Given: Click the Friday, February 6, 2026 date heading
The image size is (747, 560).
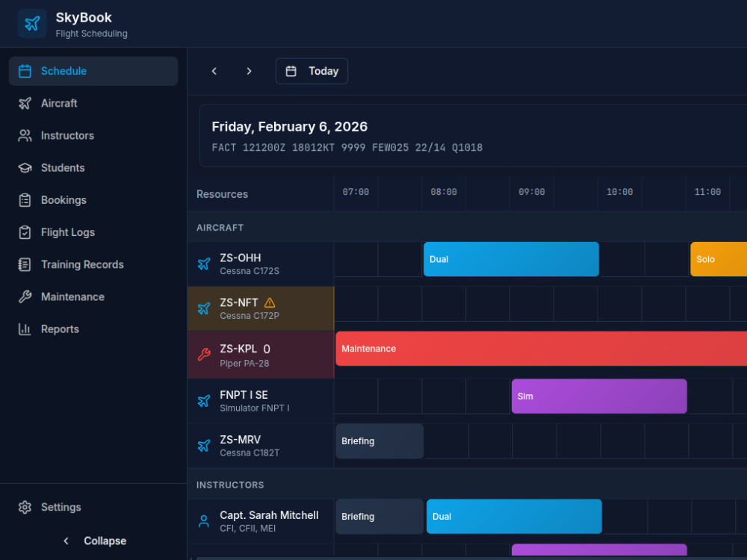Looking at the screenshot, I should [x=290, y=127].
